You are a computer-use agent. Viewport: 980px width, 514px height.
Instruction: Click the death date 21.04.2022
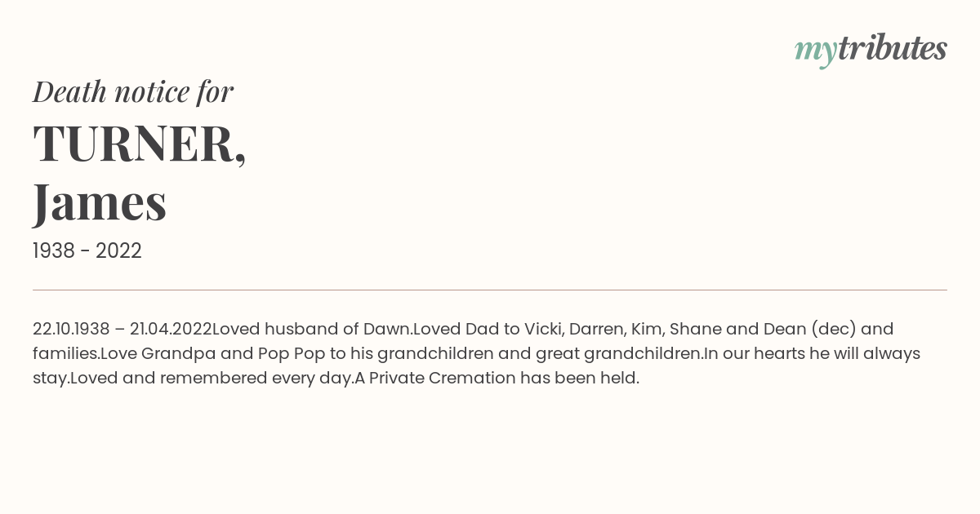coord(171,329)
